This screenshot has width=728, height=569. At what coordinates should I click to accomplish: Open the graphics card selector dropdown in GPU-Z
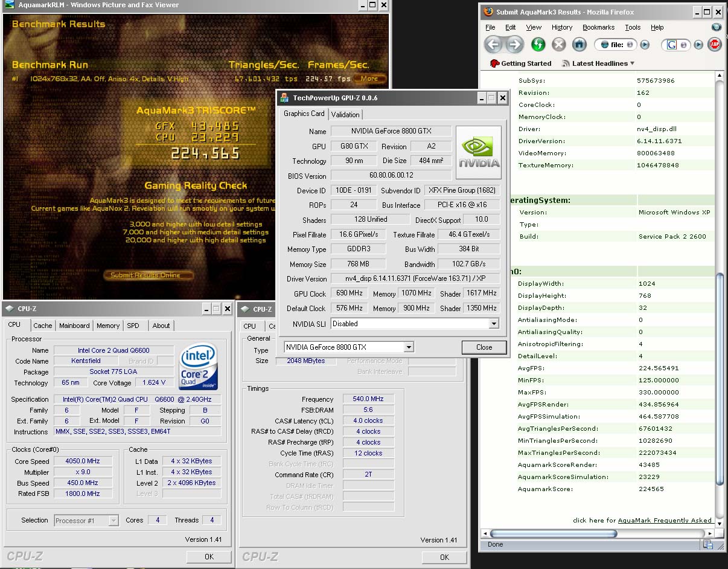coord(409,347)
